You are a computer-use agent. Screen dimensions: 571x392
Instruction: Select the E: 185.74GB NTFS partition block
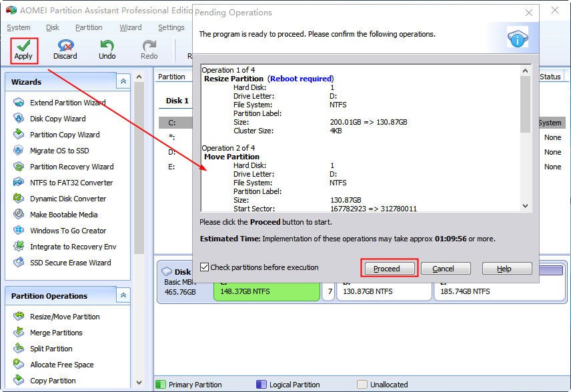coord(499,291)
